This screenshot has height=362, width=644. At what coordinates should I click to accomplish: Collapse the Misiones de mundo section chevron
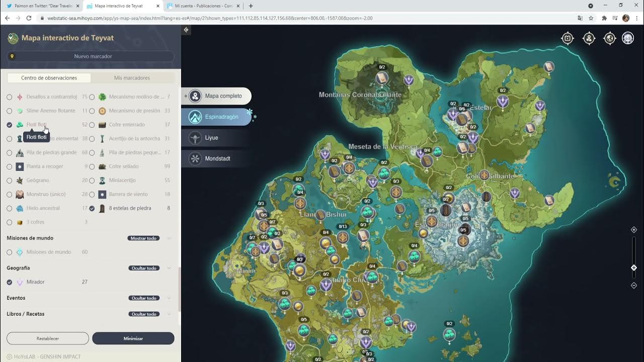tap(169, 238)
